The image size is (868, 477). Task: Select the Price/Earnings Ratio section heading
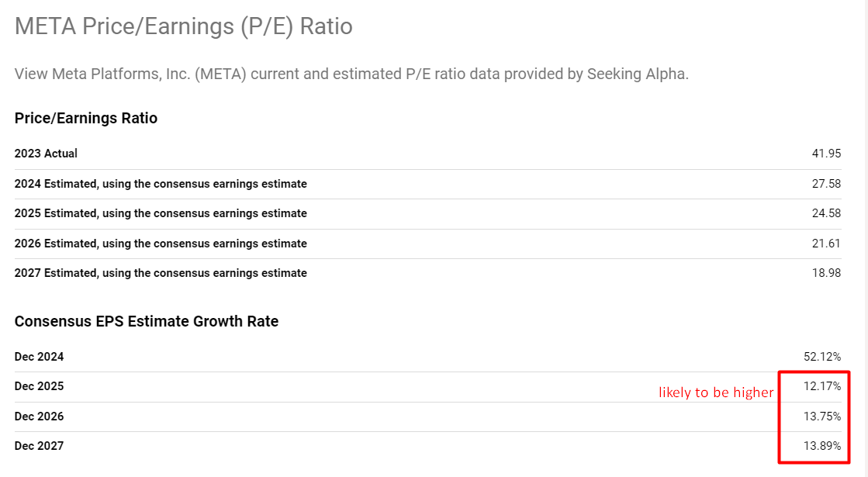click(x=86, y=119)
